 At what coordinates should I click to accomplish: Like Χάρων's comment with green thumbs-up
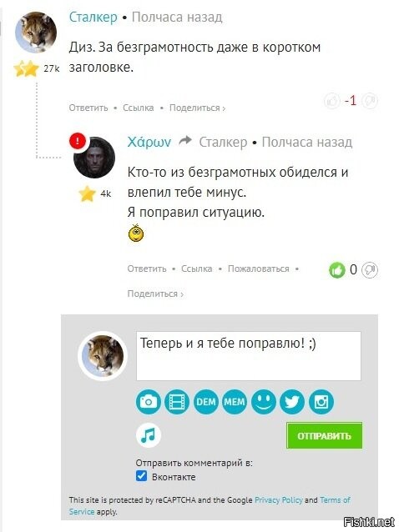[337, 270]
